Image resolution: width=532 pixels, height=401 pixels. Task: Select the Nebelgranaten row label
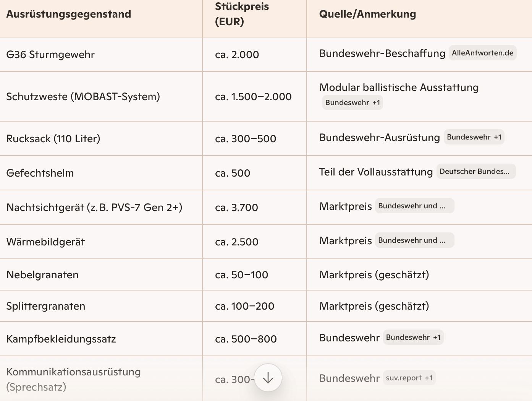pos(42,275)
